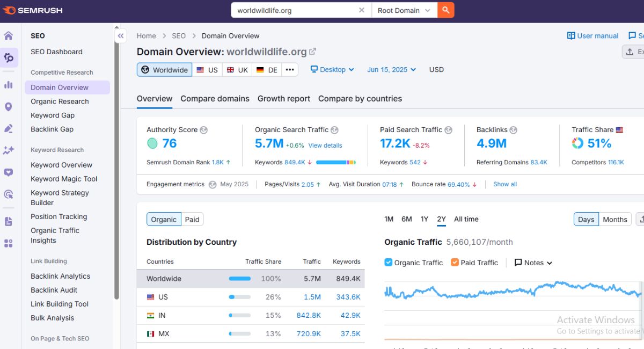Viewport: 644px width, 349px height.
Task: Open the bar chart sidebar icon
Action: [9, 84]
